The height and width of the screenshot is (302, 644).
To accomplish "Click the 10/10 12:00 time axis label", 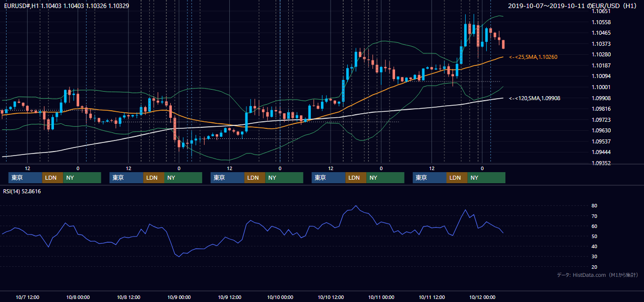I will (331, 297).
